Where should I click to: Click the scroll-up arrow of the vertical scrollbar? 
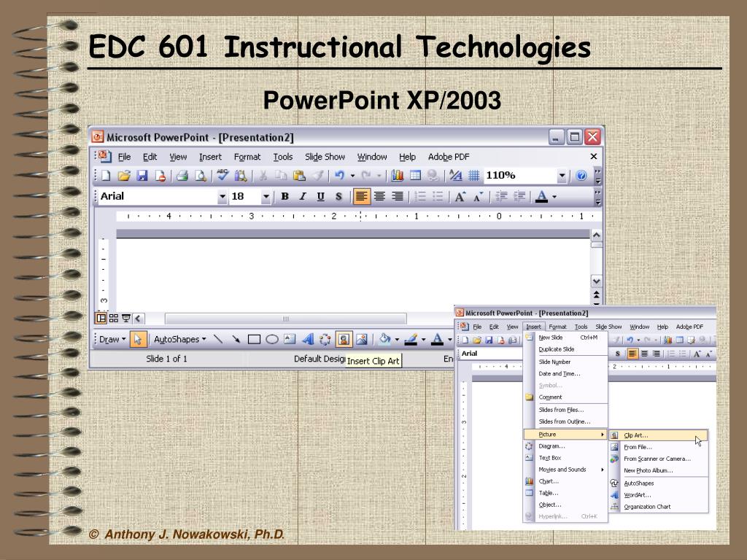596,236
